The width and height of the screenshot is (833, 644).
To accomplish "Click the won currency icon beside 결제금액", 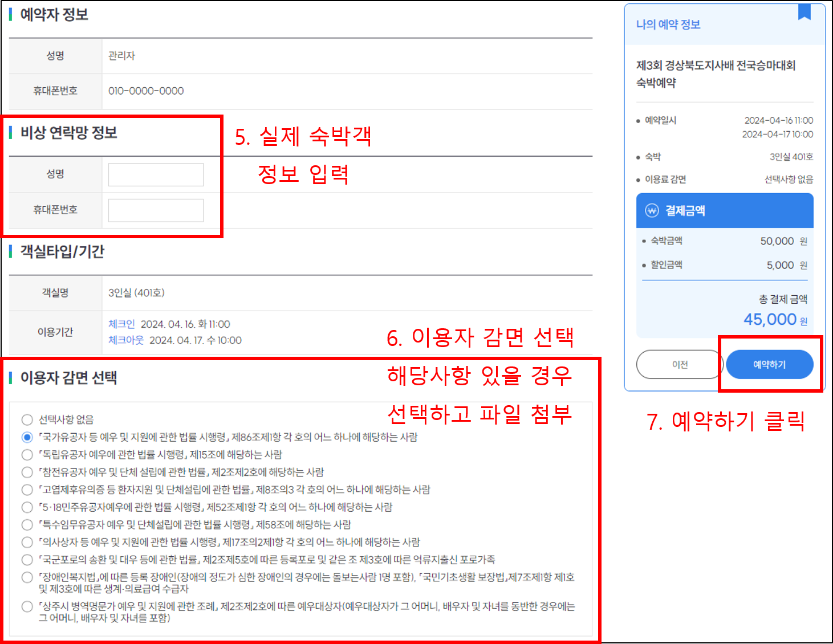I will point(651,210).
